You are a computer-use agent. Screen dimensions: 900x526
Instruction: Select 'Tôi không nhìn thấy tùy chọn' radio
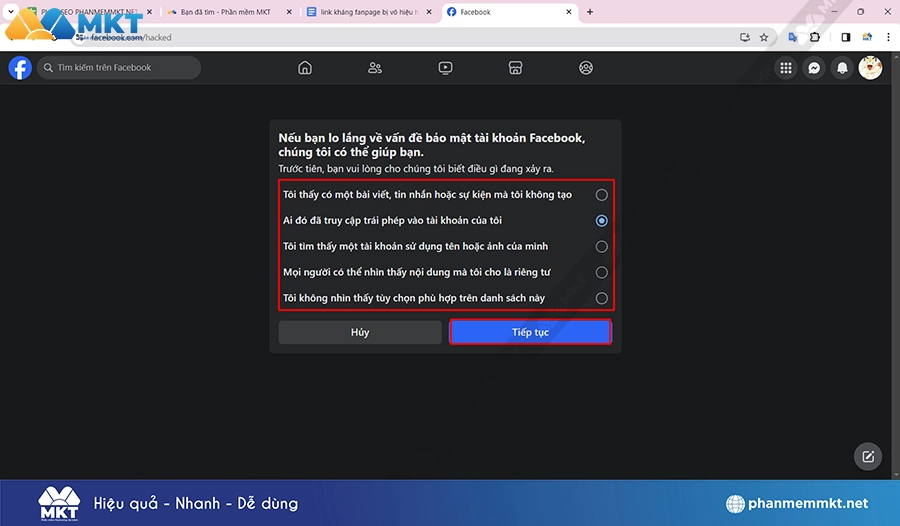click(x=601, y=298)
